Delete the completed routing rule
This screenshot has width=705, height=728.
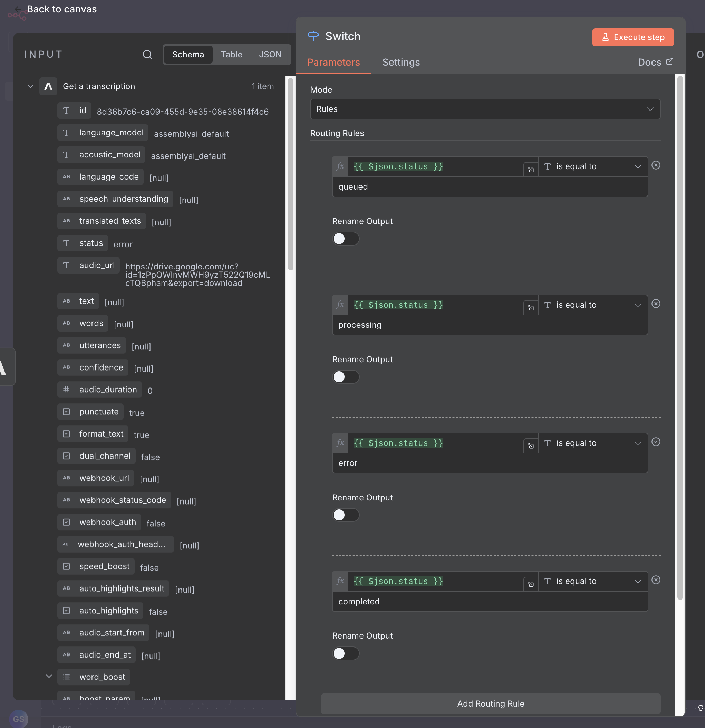coord(656,580)
